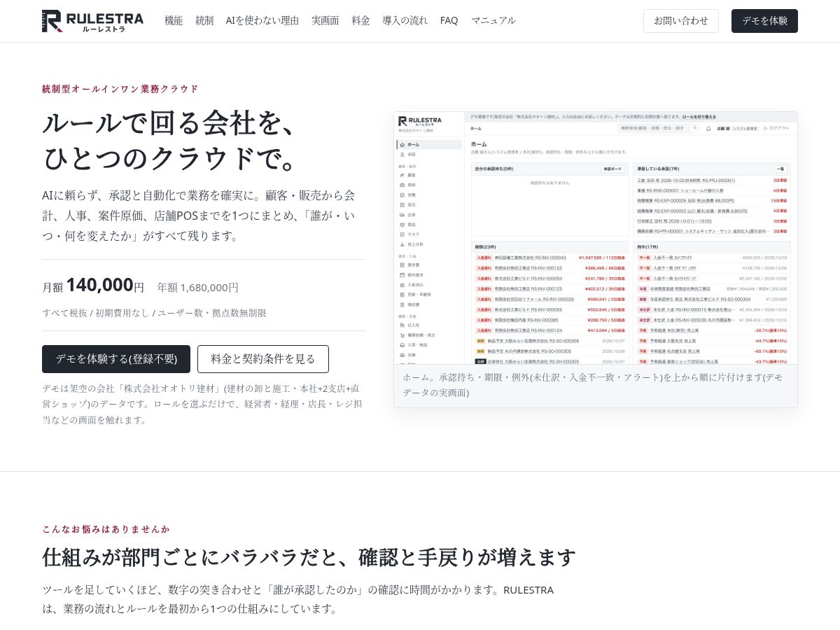The width and height of the screenshot is (840, 630).
Task: Open the 実画面 navigation item
Action: pos(325,21)
